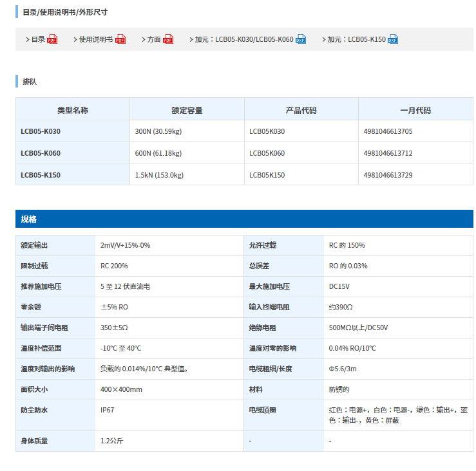This screenshot has width=476, height=471.
Task: Click the value RC 的 150%
Action: 347,245
